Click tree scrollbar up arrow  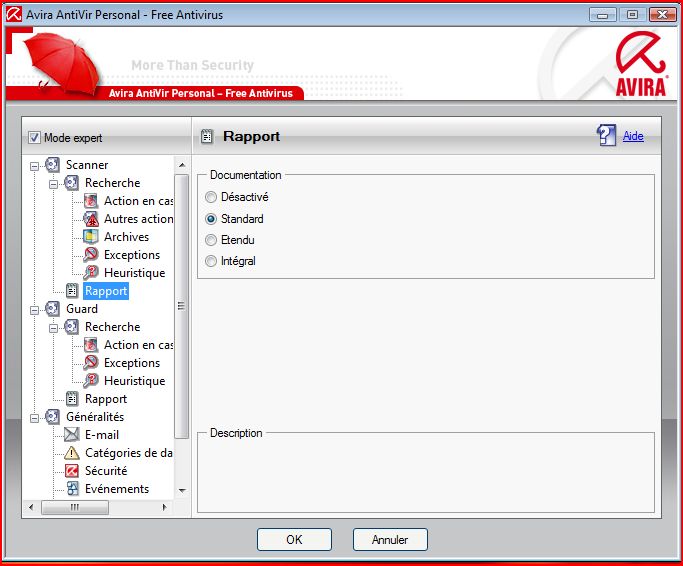point(182,165)
